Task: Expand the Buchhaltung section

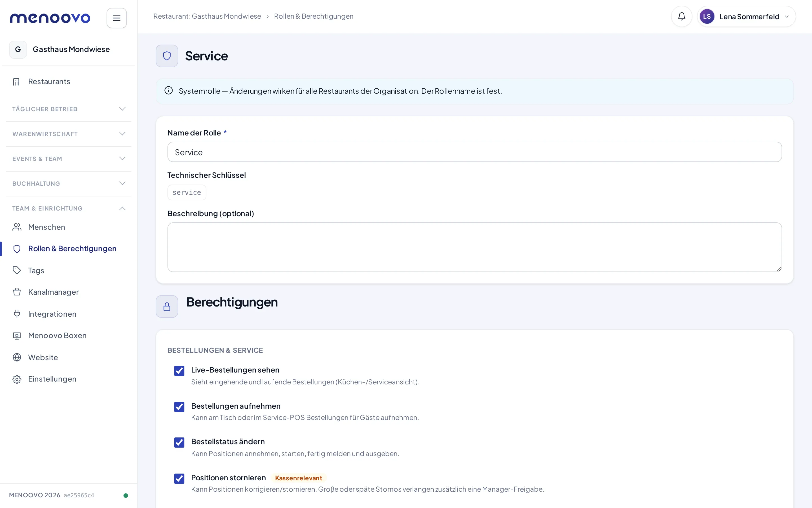Action: [69, 184]
